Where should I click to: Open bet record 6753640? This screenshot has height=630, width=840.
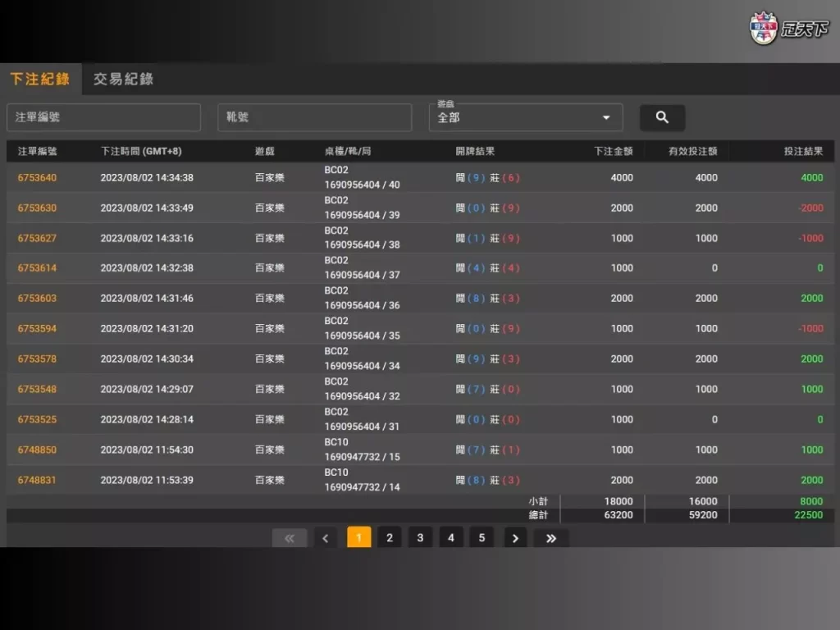coord(37,177)
